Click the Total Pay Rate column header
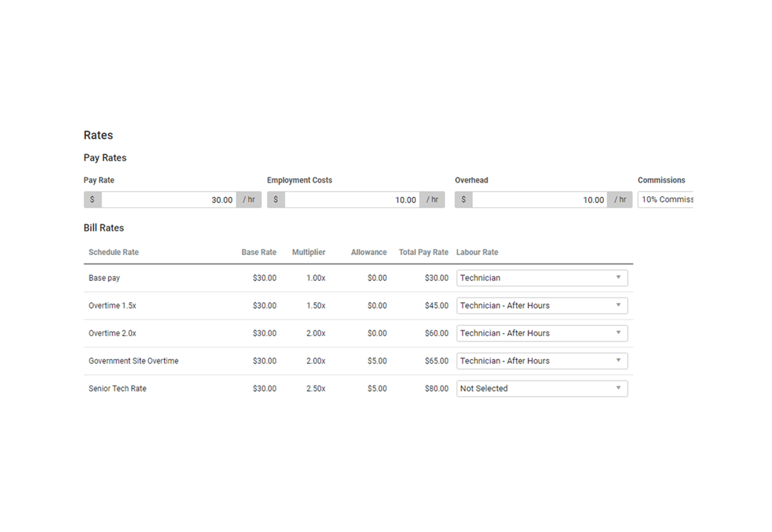The height and width of the screenshot is (532, 772). [423, 252]
